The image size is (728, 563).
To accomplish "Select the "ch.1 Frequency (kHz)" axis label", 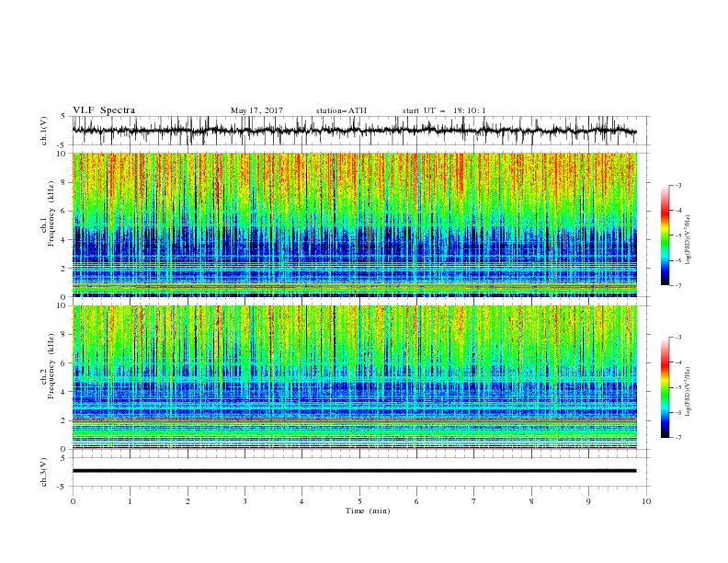I will coord(48,212).
